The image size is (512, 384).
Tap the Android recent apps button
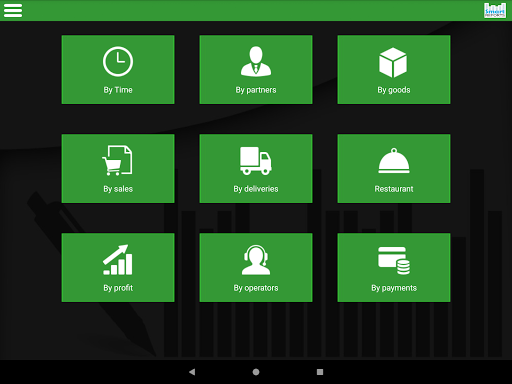tap(320, 372)
